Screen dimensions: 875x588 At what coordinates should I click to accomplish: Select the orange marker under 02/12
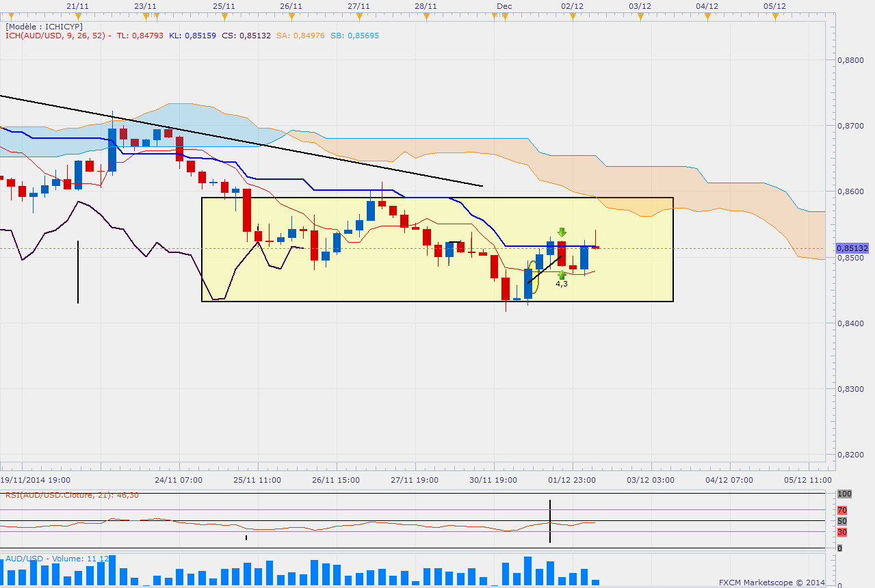(572, 15)
